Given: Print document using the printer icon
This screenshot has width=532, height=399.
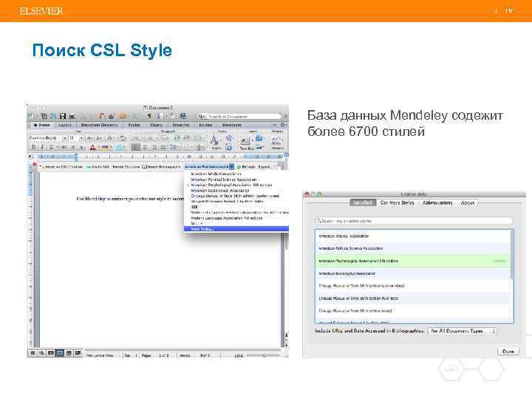Looking at the screenshot, I should (72, 116).
